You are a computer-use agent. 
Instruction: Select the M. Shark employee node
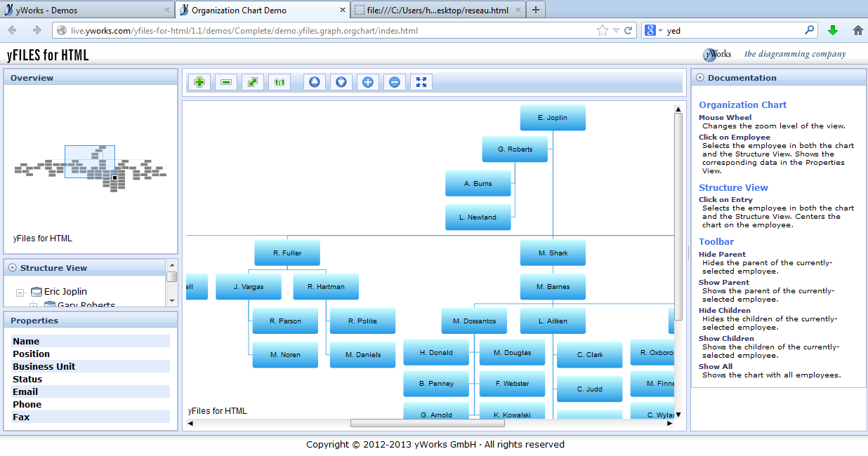point(553,253)
